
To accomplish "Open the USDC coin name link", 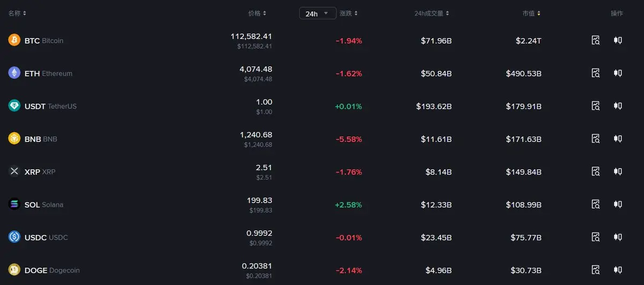I will (x=46, y=237).
